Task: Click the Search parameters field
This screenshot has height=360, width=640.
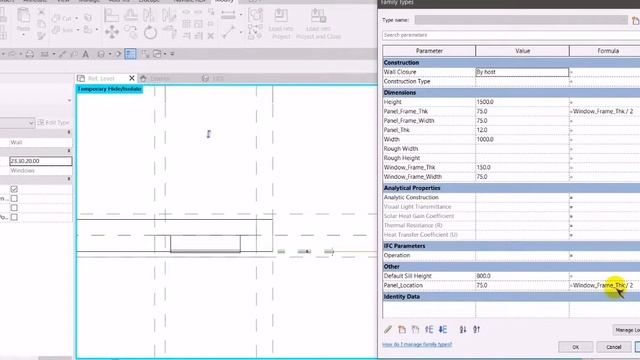Action: (x=511, y=35)
